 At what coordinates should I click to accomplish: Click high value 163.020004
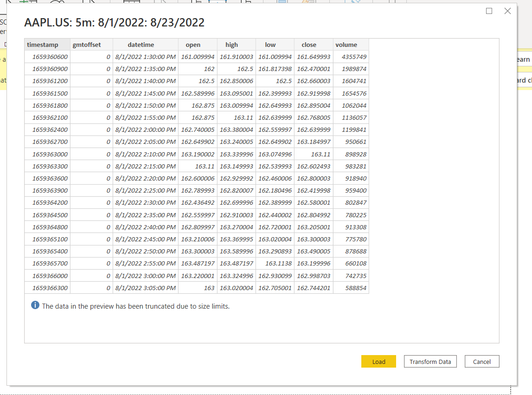[237, 288]
